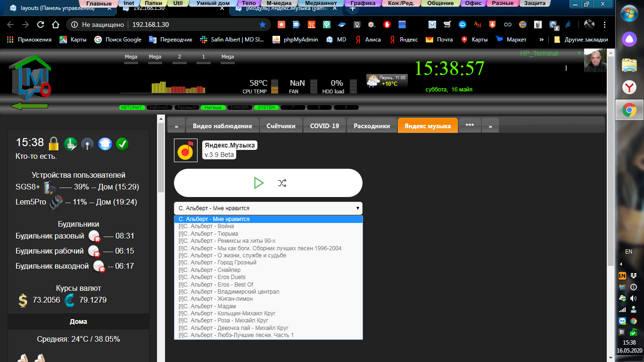Click the yellow padlock security icon
644x362 pixels.
click(x=54, y=143)
